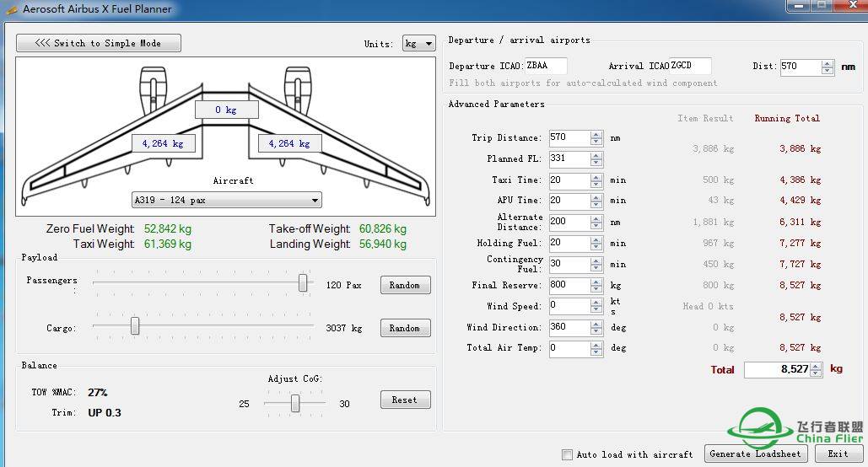Adjust the Total Air Temp spinner
The height and width of the screenshot is (467, 868).
click(596, 349)
